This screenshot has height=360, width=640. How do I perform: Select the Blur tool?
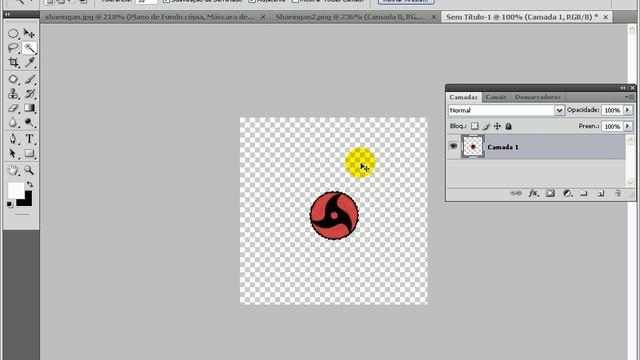(13, 122)
